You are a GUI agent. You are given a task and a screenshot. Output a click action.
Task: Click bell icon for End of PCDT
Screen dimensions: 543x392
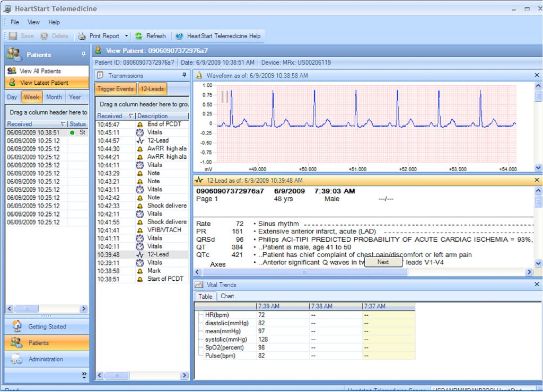click(140, 124)
